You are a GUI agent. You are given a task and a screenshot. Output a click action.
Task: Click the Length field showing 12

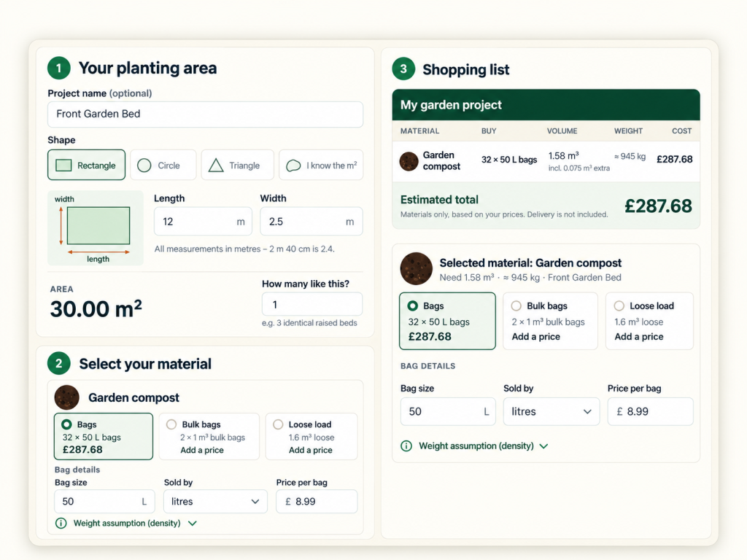click(x=203, y=222)
